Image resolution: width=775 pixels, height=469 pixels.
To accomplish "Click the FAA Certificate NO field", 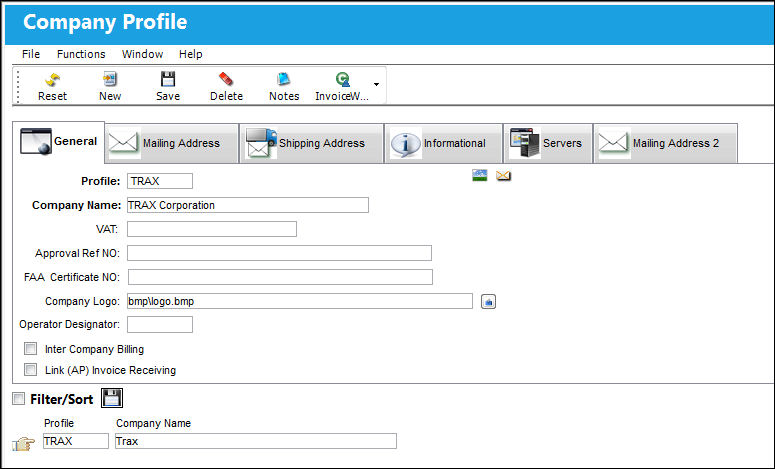I will point(280,277).
